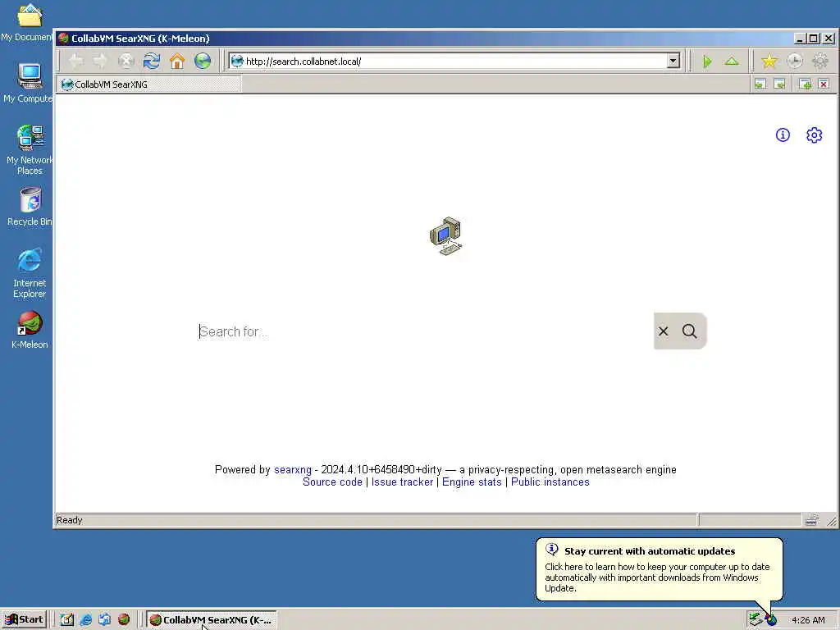Reload the current page

coord(152,61)
